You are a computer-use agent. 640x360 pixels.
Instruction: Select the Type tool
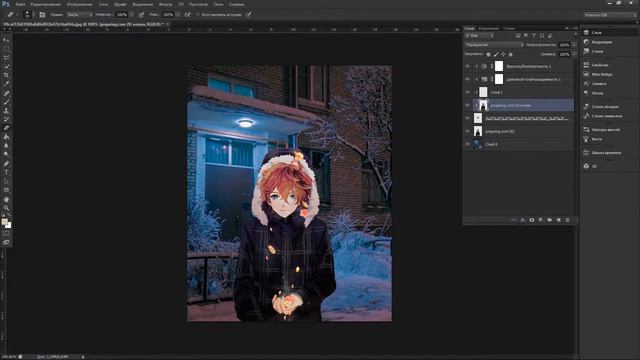pos(6,173)
